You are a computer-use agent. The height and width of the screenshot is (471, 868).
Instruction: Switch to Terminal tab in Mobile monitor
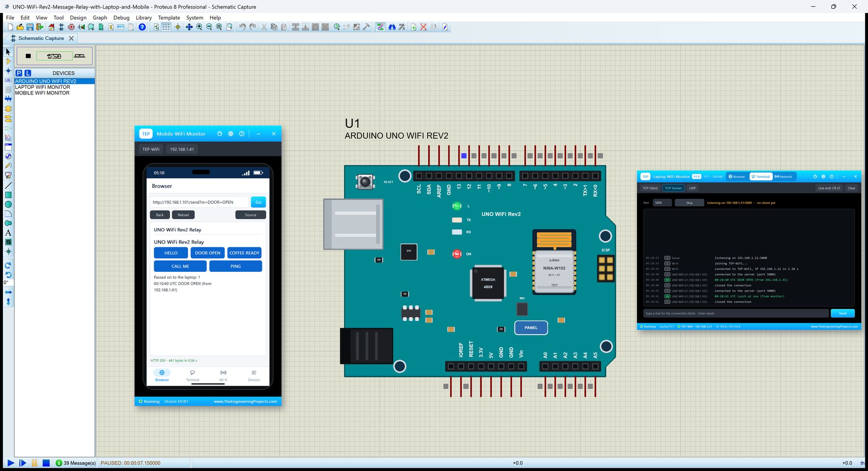point(192,376)
